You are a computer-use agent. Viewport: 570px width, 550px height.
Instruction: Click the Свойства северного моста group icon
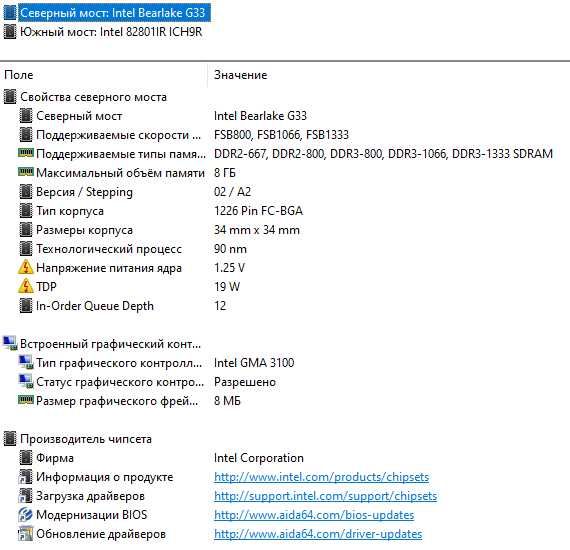(10, 97)
